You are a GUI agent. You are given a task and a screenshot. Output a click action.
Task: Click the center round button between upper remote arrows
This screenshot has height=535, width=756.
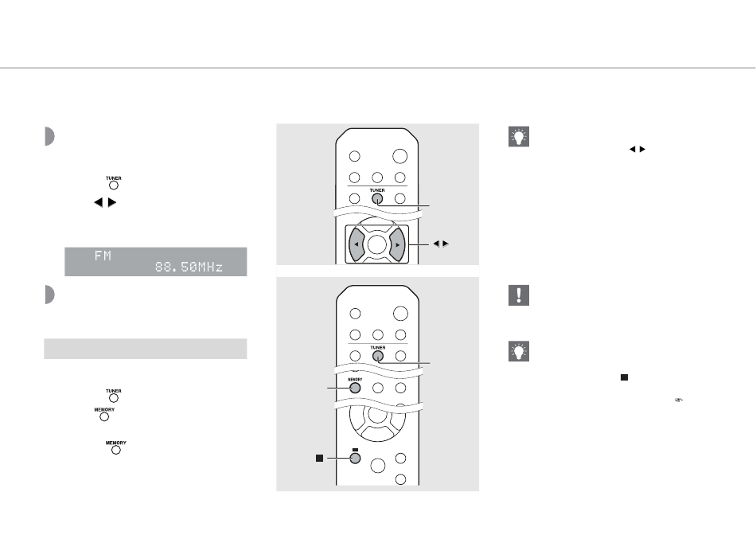pos(376,244)
